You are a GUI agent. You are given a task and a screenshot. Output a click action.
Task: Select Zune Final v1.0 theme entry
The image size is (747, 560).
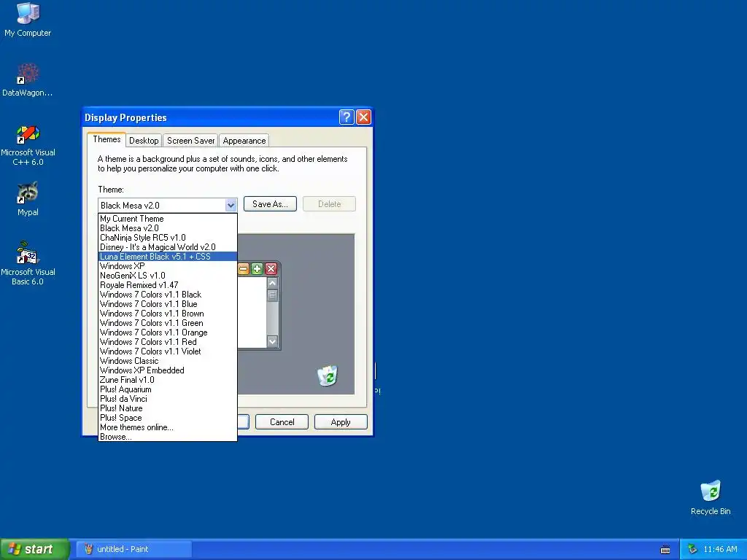click(x=168, y=379)
